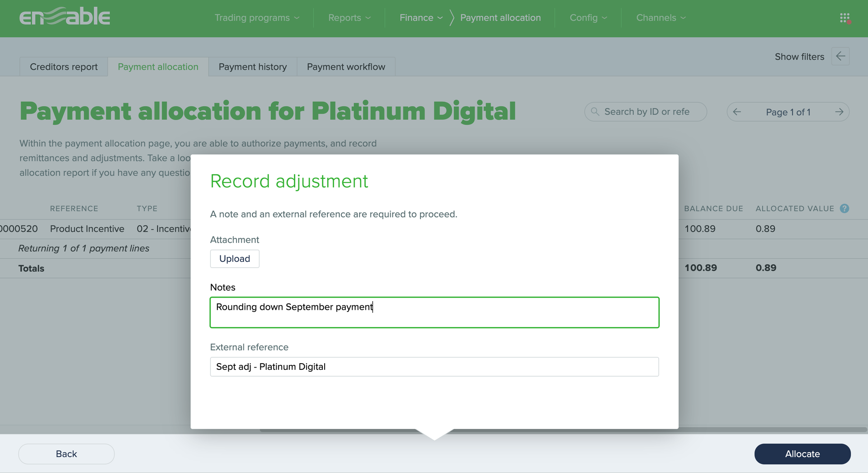Click the Record adjustment heading

(289, 181)
